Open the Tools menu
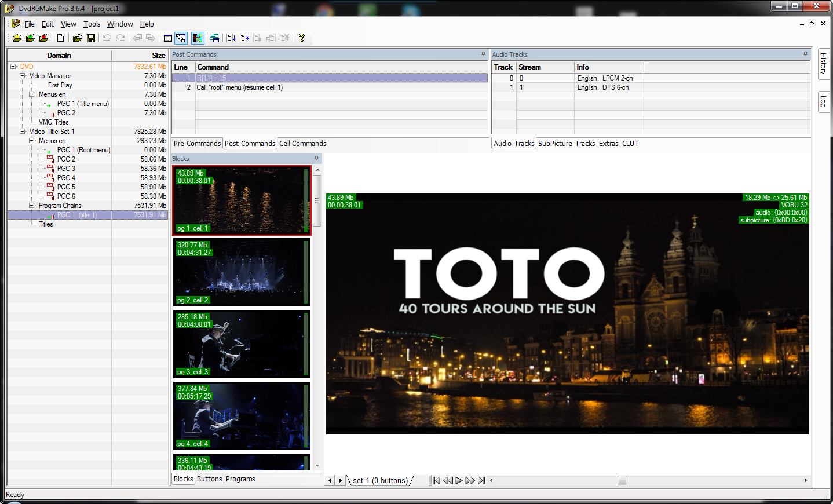 point(92,24)
